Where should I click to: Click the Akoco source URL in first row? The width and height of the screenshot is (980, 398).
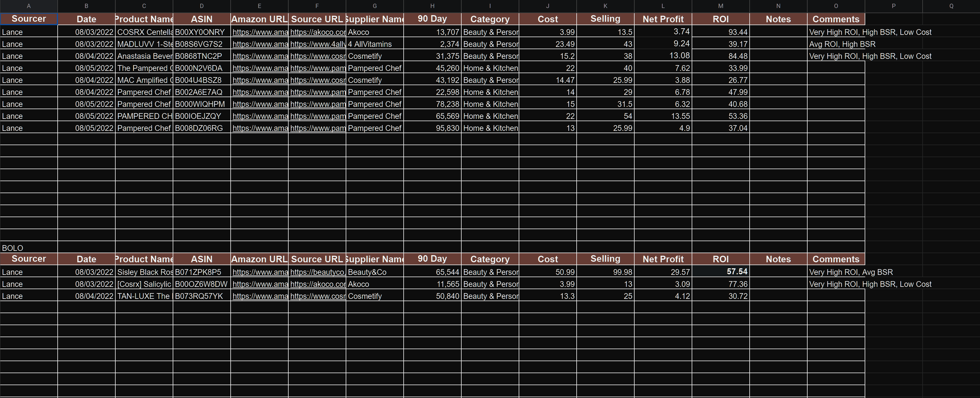[x=317, y=32]
